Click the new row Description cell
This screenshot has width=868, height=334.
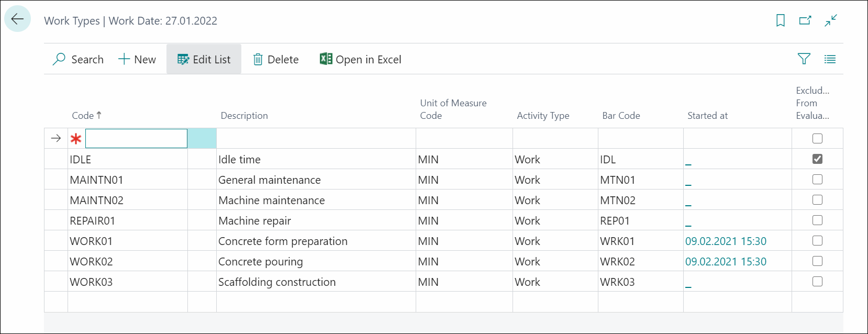(316, 138)
